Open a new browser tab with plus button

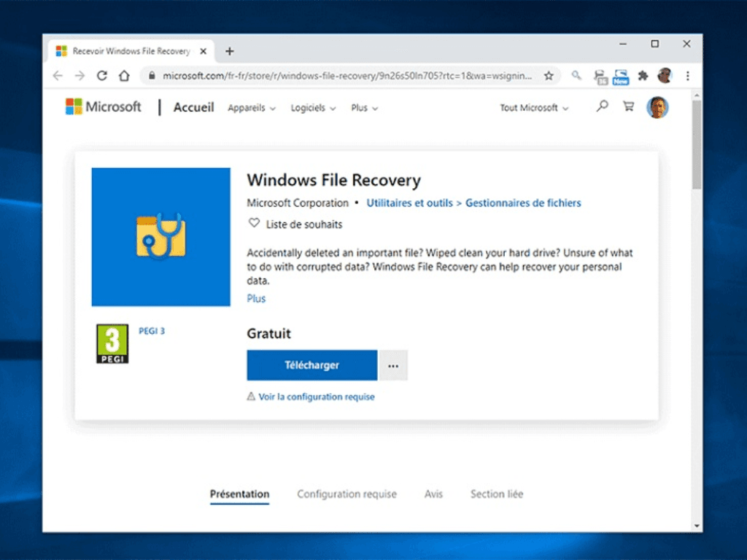coord(230,51)
